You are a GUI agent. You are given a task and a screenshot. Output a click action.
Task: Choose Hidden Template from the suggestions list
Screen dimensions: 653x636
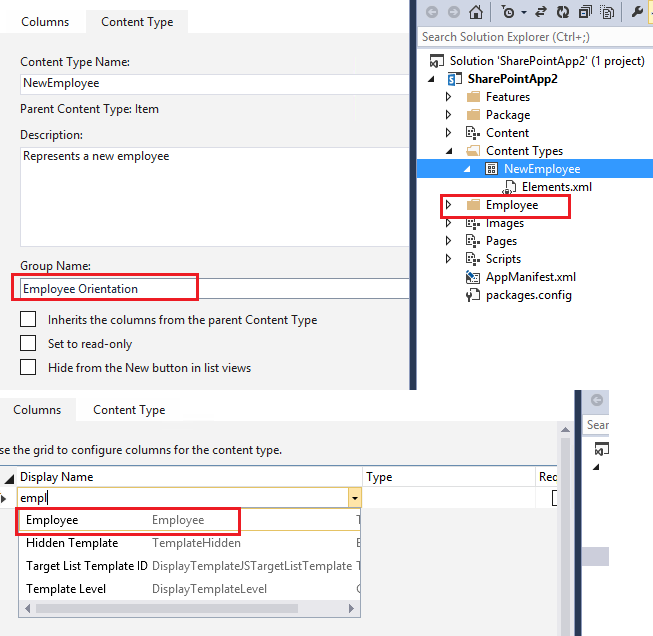point(189,543)
